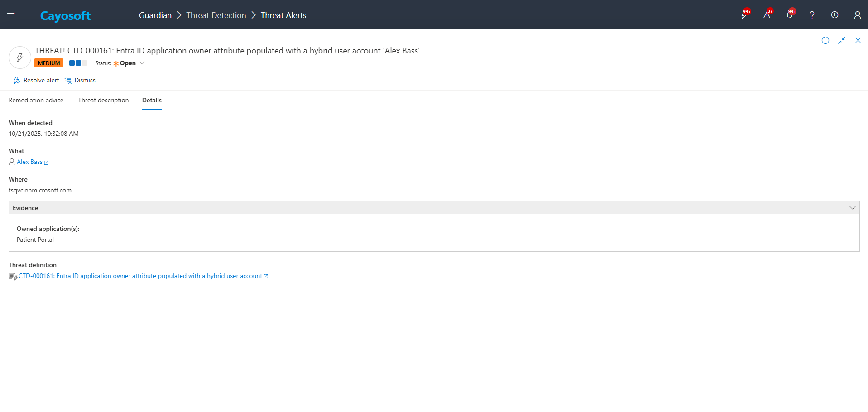This screenshot has width=868, height=412.
Task: Switch to the Threat description tab
Action: click(x=103, y=101)
